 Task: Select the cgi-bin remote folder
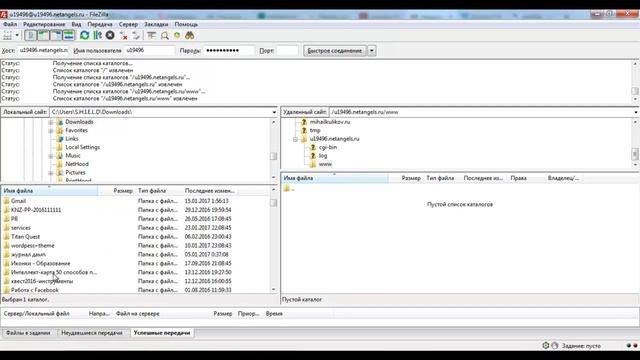[328, 147]
